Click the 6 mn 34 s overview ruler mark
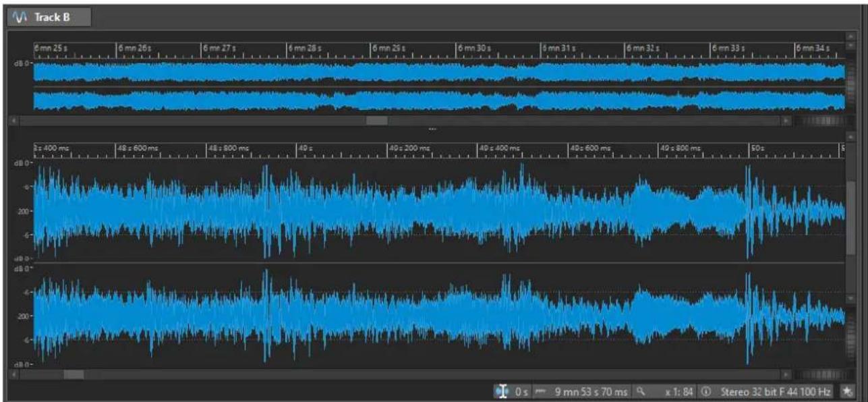The width and height of the screenshot is (868, 402). click(x=813, y=49)
